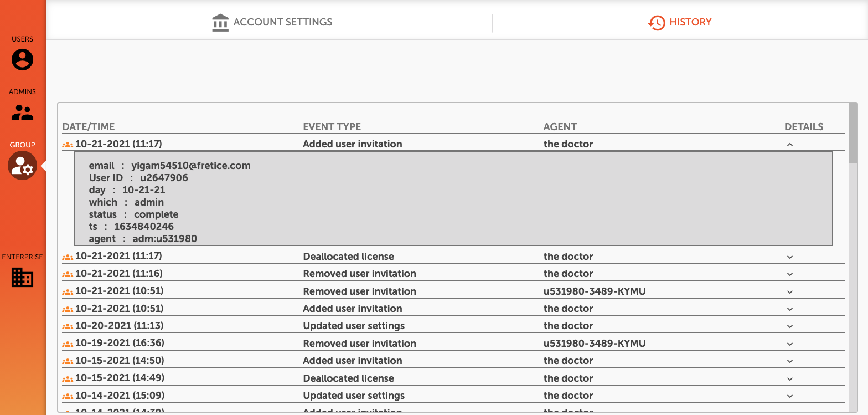The width and height of the screenshot is (868, 415).
Task: Click group icon beside 10-15-2021 (14:50)
Action: [x=68, y=361]
